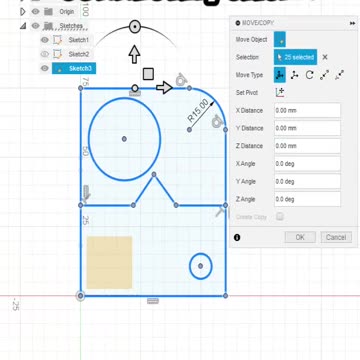Click the Y Angle field

point(307,181)
